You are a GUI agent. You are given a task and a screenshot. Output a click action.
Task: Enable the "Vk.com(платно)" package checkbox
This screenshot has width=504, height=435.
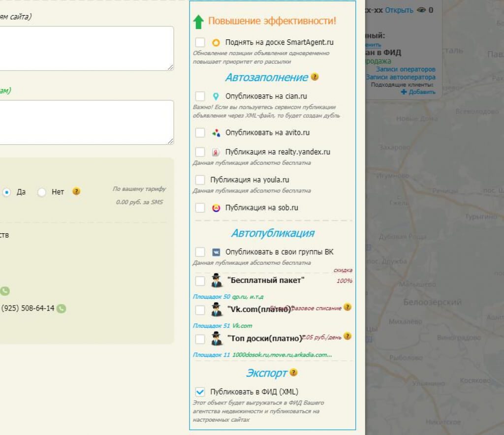pos(200,310)
